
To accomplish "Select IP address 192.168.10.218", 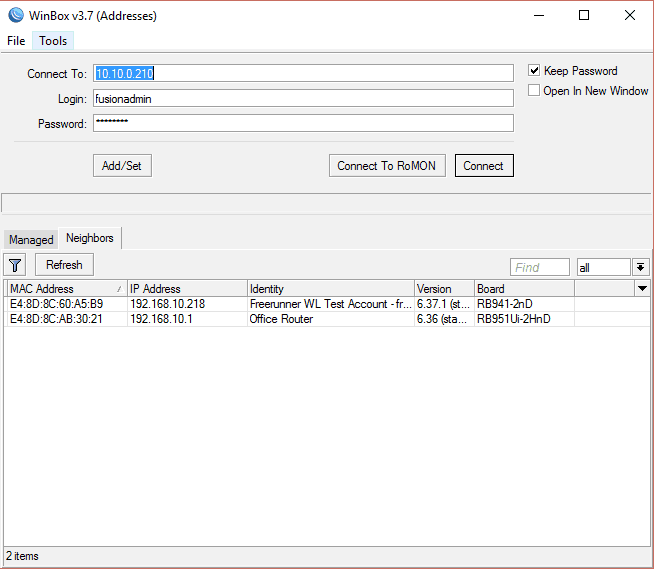I will coord(167,304).
